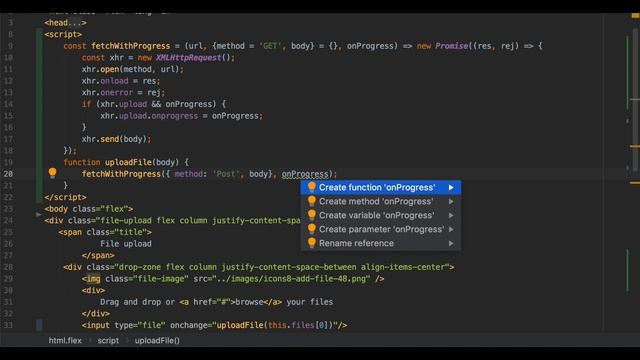Click bulb icon beside Rename reference
640x360 pixels.
coord(311,243)
